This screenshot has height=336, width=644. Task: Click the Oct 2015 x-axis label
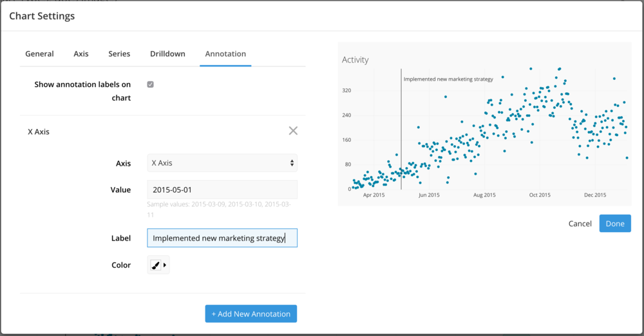point(540,195)
